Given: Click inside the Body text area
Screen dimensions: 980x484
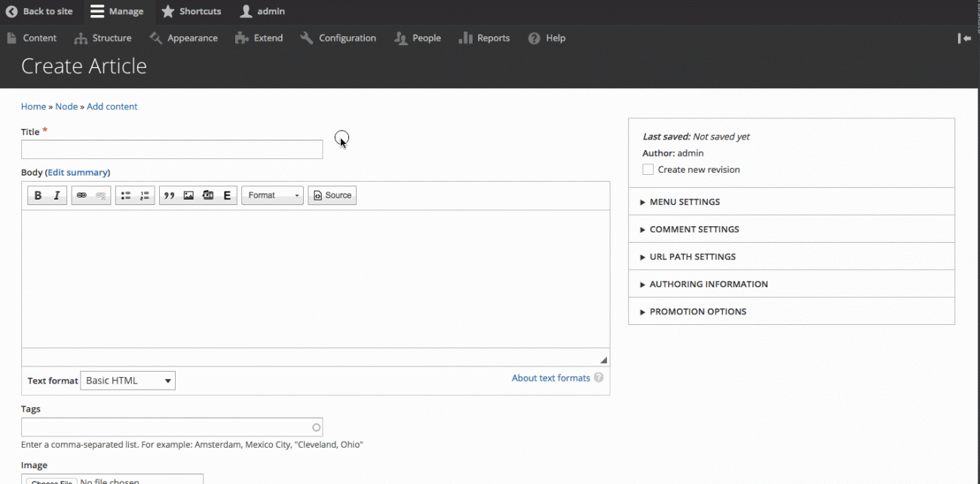Looking at the screenshot, I should [x=315, y=279].
